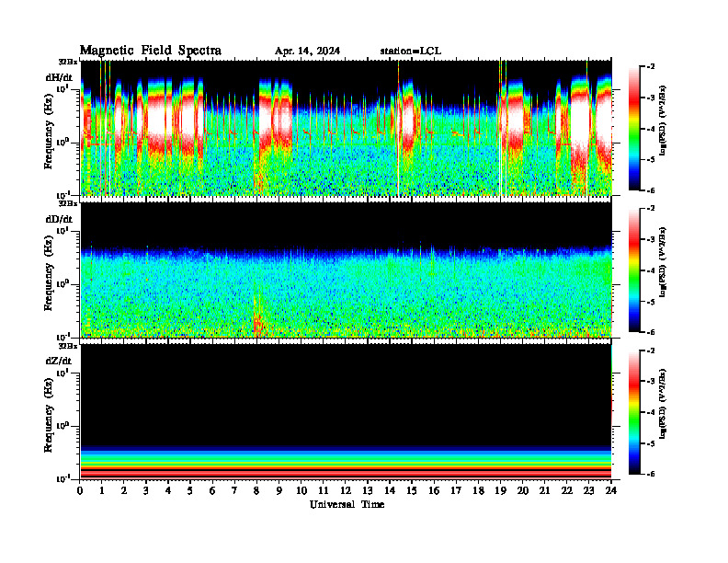This screenshot has height=563, width=728.
Task: Click the color bar beside the dZ/dt panel
Action: click(x=634, y=412)
